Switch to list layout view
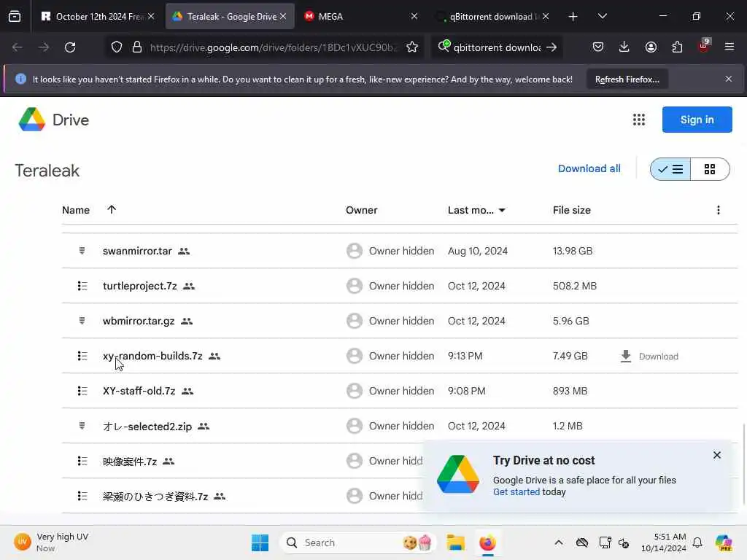This screenshot has height=560, width=747. coord(670,169)
